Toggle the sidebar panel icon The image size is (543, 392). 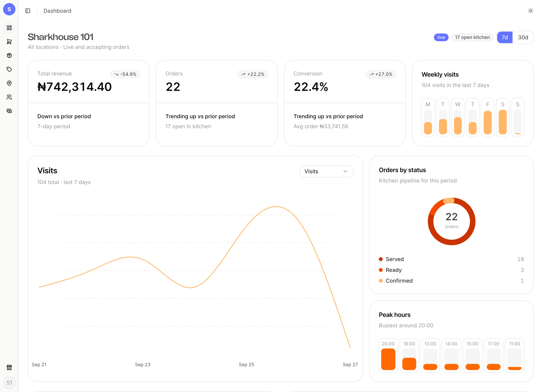coord(28,11)
